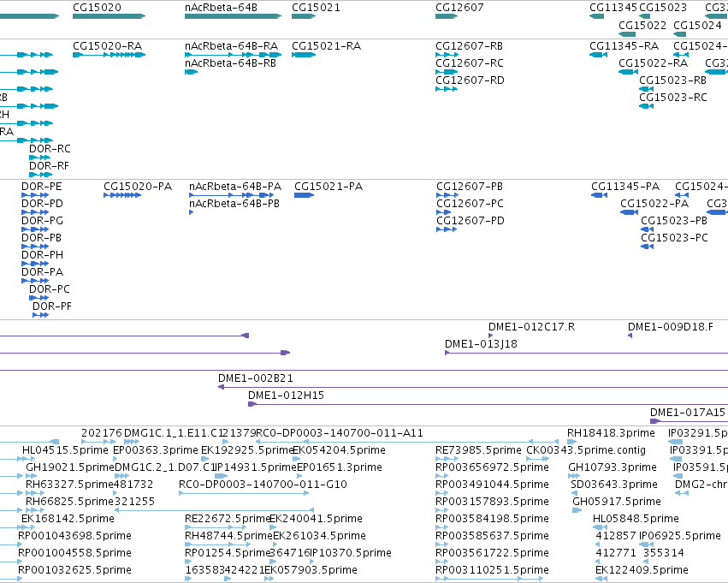The image size is (728, 583).
Task: Click transcript CG15022-RA
Action: (x=654, y=63)
